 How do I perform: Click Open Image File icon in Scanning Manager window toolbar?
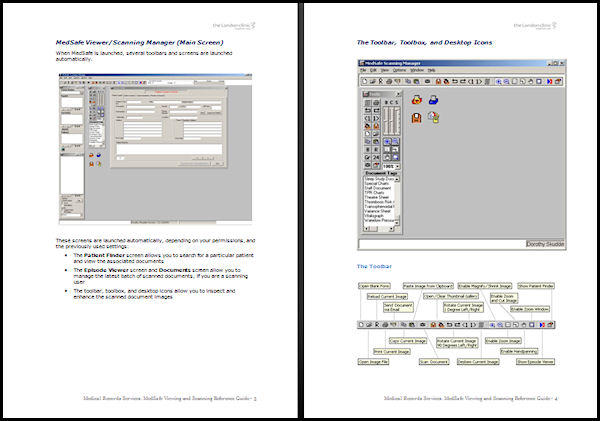point(373,82)
